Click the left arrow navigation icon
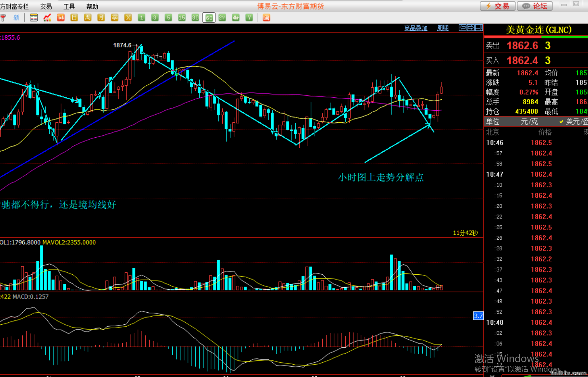This screenshot has width=588, height=377. (x=463, y=28)
